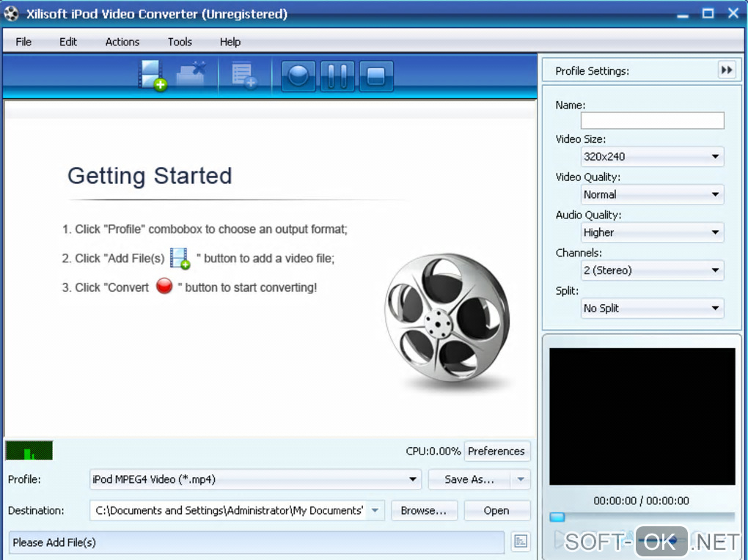
Task: Start converting with the round Convert button
Action: [x=298, y=75]
